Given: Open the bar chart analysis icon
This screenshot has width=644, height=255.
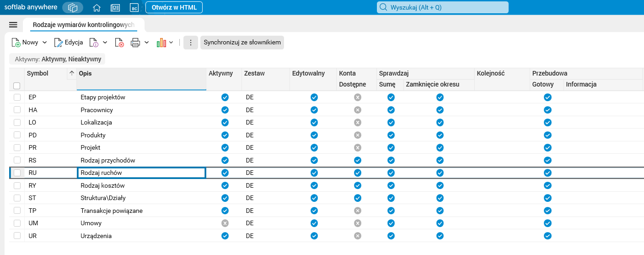Looking at the screenshot, I should pos(161,43).
